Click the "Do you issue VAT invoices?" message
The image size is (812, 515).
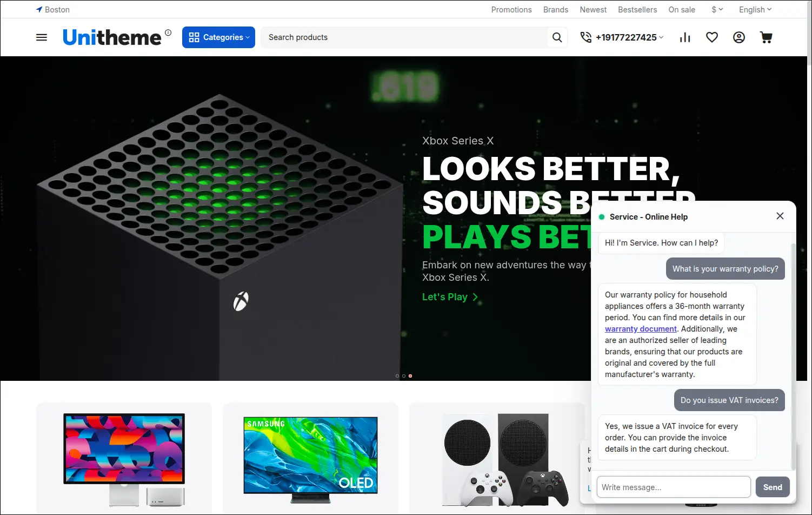729,400
